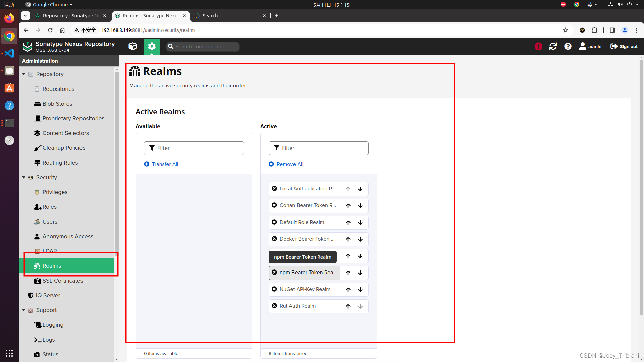
Task: Switch to the Search browser tab
Action: coord(230,16)
